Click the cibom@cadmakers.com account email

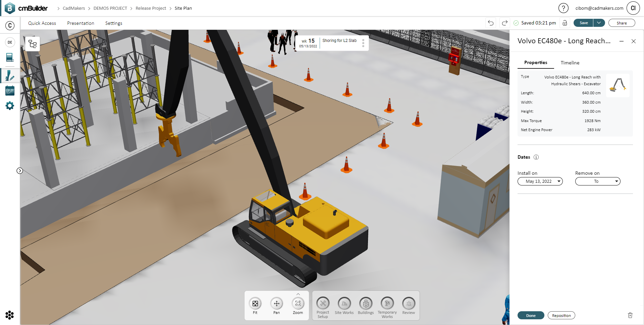click(599, 8)
